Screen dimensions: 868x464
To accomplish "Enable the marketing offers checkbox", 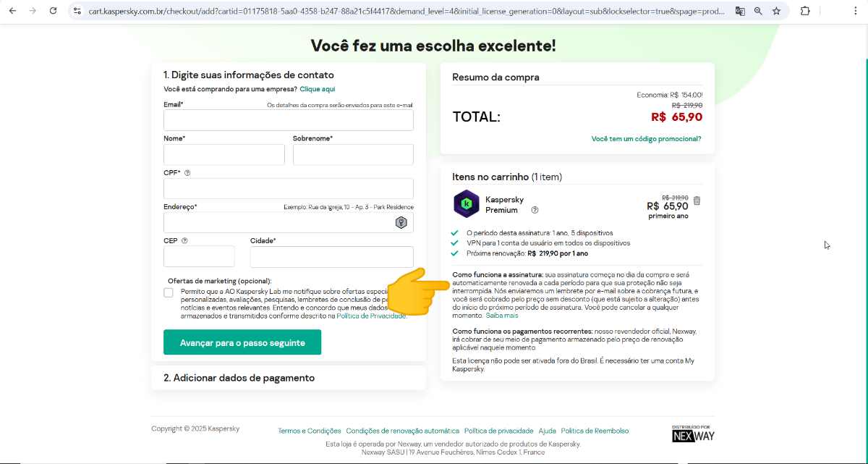I will (169, 292).
